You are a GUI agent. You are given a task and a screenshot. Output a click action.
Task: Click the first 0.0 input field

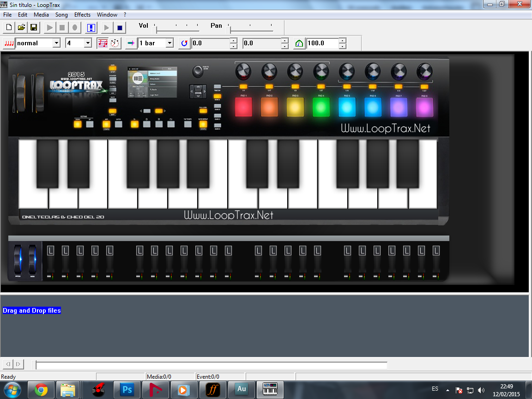click(211, 43)
